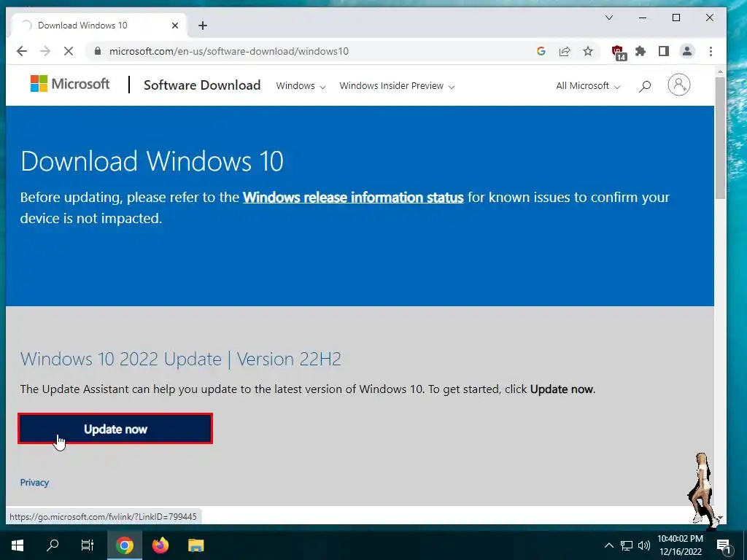Expand the Windows Insider Preview menu
This screenshot has height=560, width=747.
point(397,86)
